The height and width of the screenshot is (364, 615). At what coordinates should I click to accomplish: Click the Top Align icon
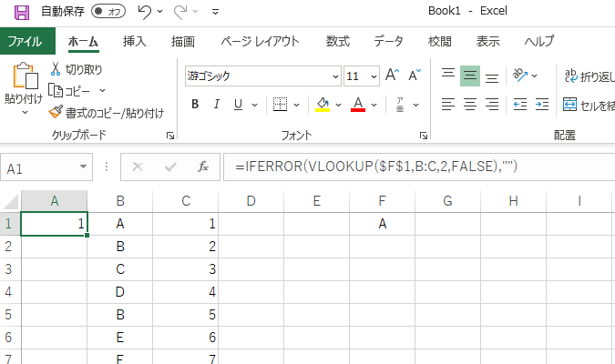(x=448, y=76)
